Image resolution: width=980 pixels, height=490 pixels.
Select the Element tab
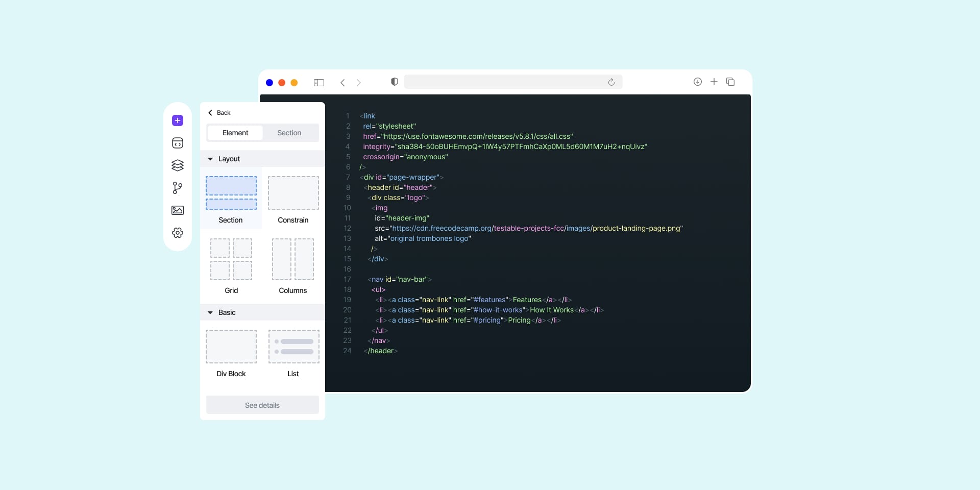(235, 133)
